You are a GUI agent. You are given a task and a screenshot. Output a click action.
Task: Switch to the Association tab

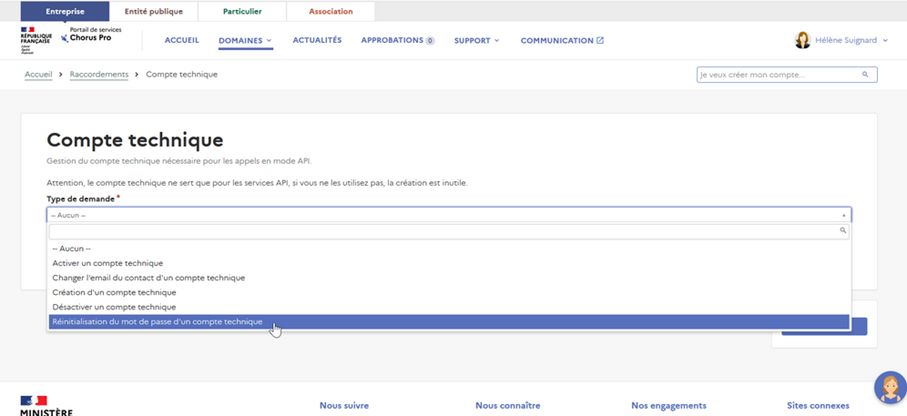330,12
